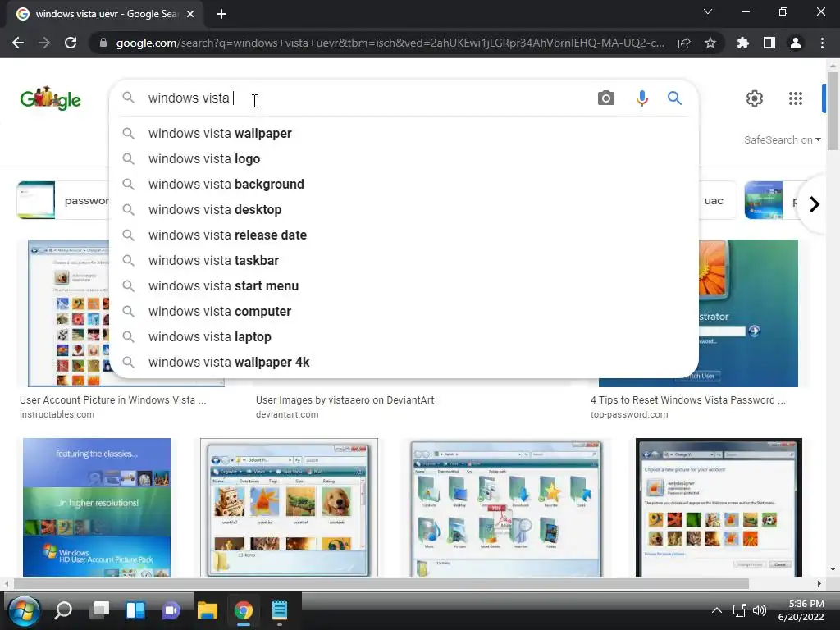Open the network tray icon
Viewport: 840px width, 630px height.
(739, 610)
